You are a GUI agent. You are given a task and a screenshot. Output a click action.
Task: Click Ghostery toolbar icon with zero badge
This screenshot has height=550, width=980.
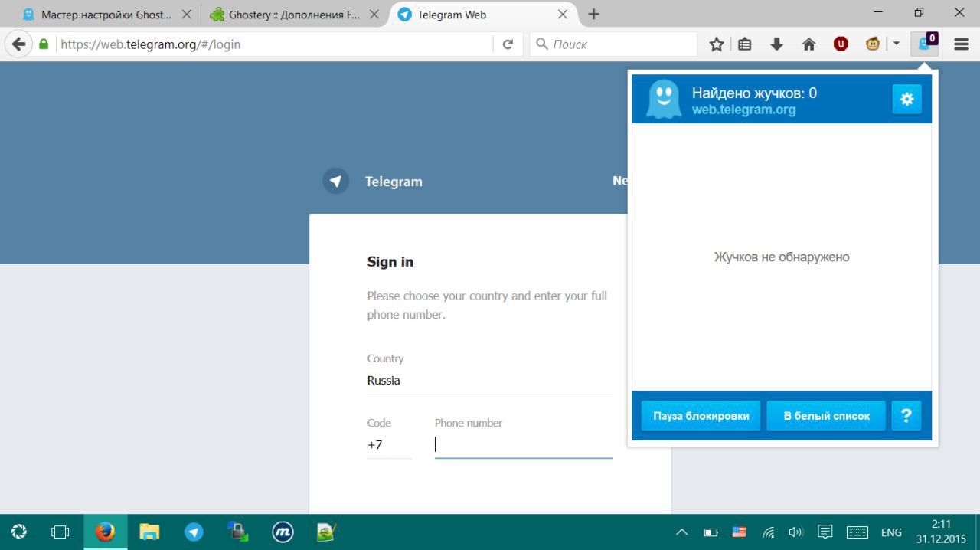pyautogui.click(x=926, y=44)
